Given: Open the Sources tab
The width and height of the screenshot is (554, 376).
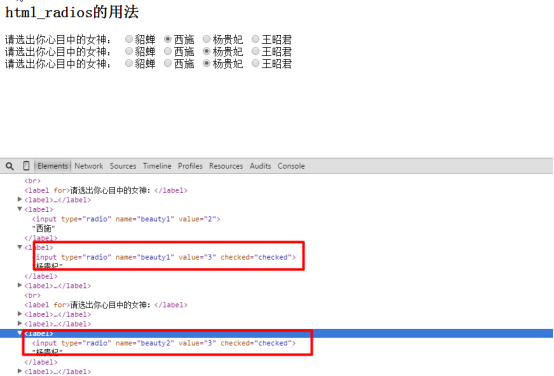Looking at the screenshot, I should coord(123,166).
